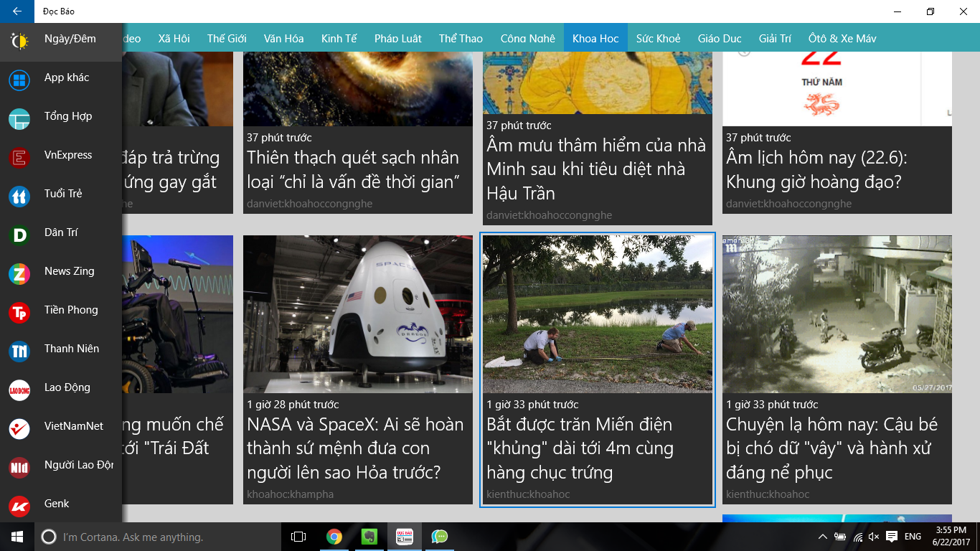Open the Lao Động source icon
980x551 pixels.
tap(19, 388)
